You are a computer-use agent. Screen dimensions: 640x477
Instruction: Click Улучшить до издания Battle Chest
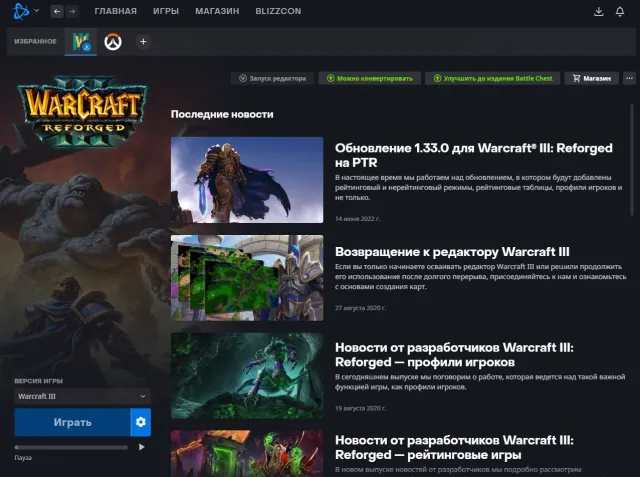[493, 78]
